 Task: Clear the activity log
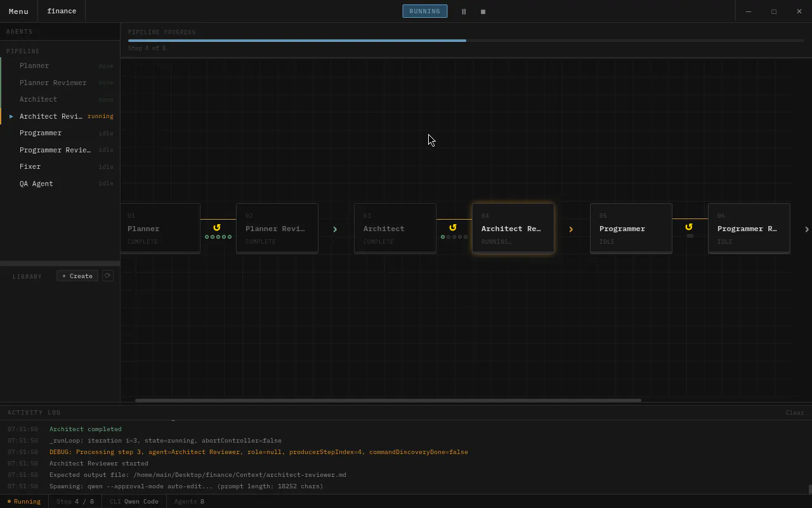[x=795, y=413]
